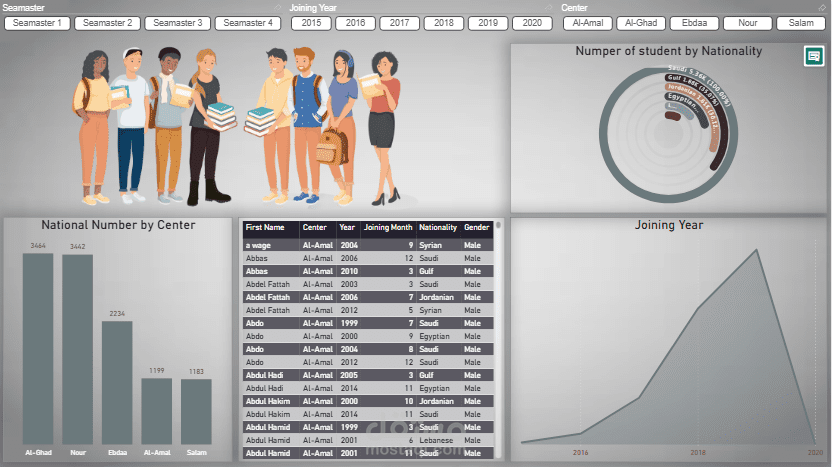Click the 3464 data label
This screenshot has height=467, width=832.
[x=38, y=246]
